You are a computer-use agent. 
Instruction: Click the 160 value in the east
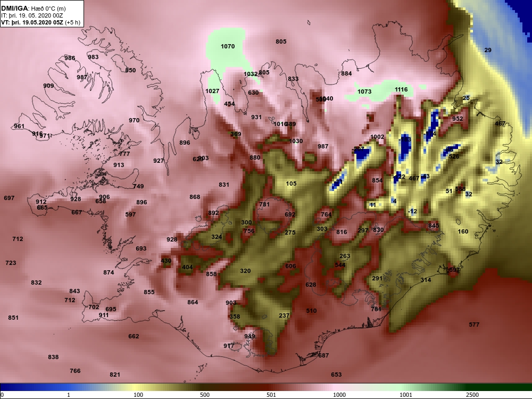463,231
